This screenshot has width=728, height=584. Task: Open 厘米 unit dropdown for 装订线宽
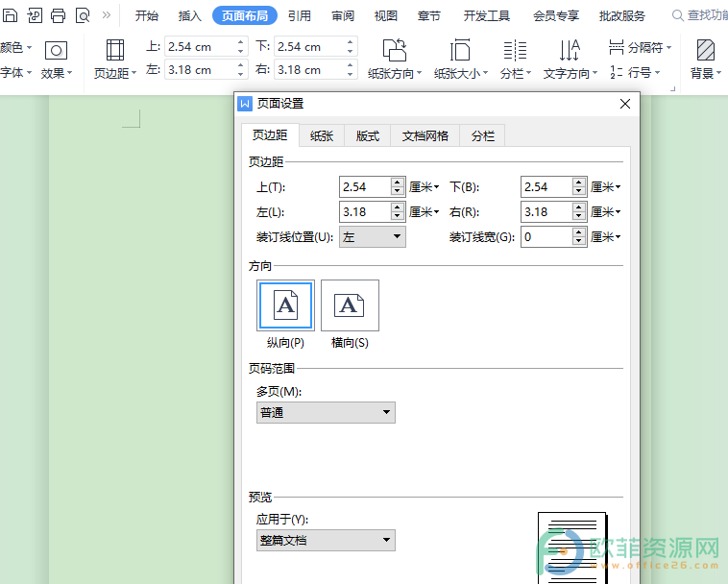click(x=605, y=237)
